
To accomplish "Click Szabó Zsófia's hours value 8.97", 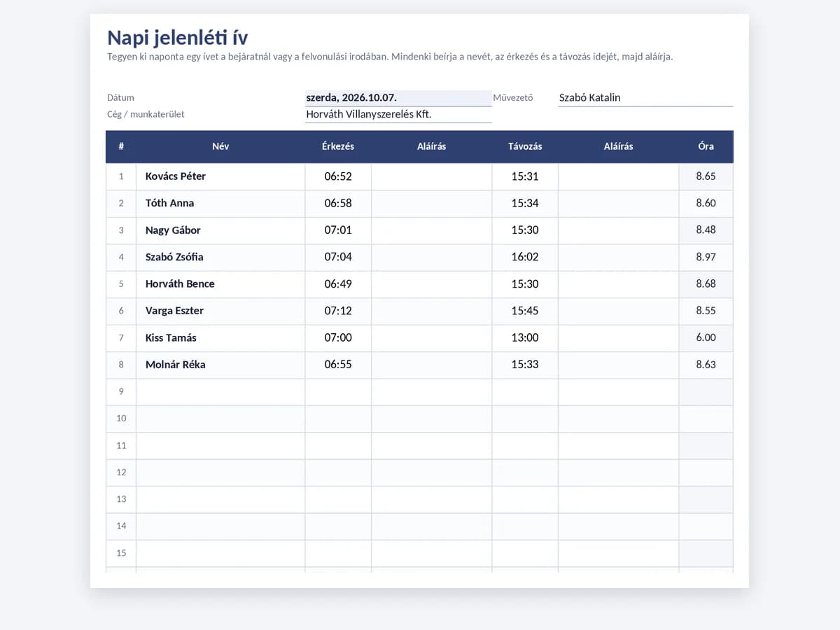I will click(706, 257).
